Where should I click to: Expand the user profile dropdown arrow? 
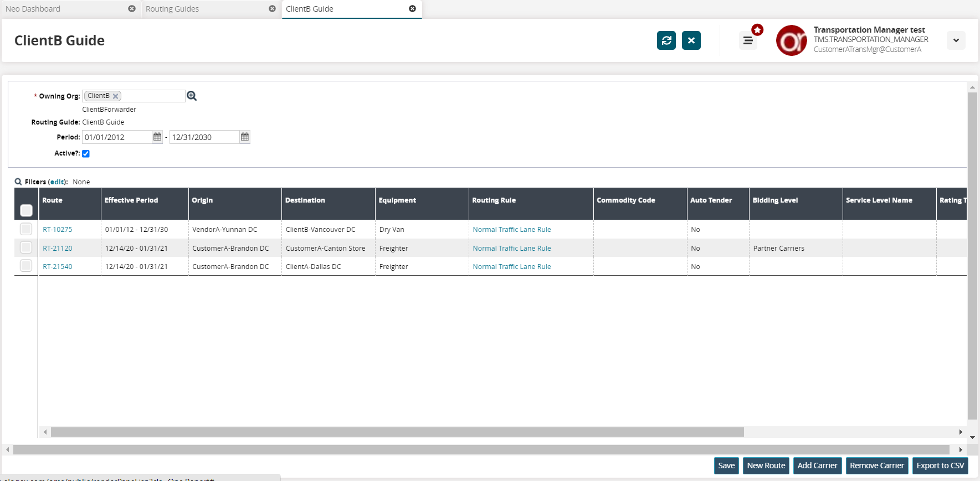pyautogui.click(x=956, y=40)
